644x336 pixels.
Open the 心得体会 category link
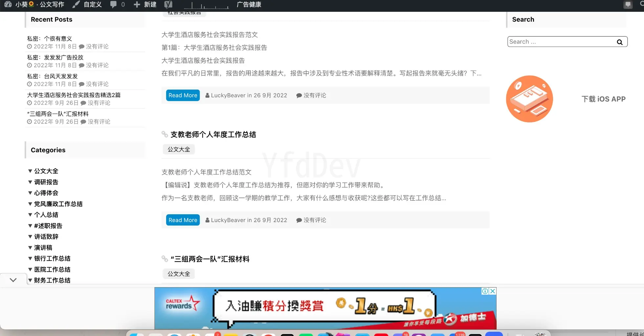click(46, 193)
